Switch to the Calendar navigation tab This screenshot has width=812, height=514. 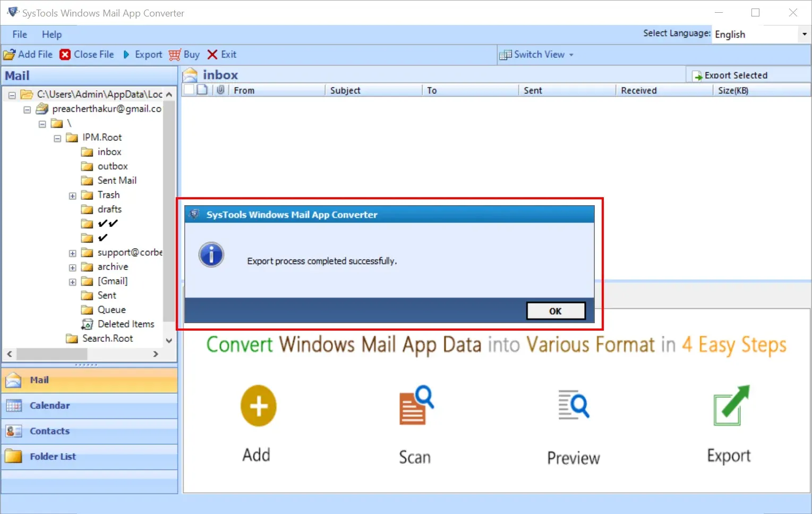[x=89, y=406]
